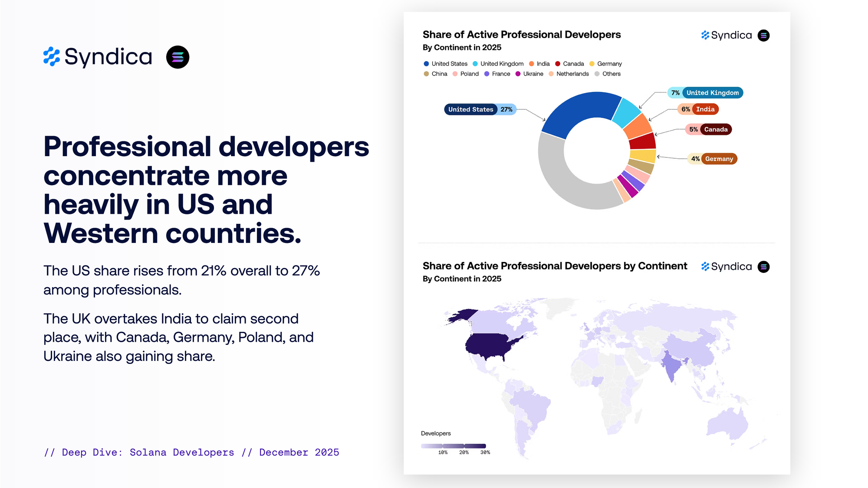868x488 pixels.
Task: Click the Solana icon in donut chart header
Action: click(763, 35)
